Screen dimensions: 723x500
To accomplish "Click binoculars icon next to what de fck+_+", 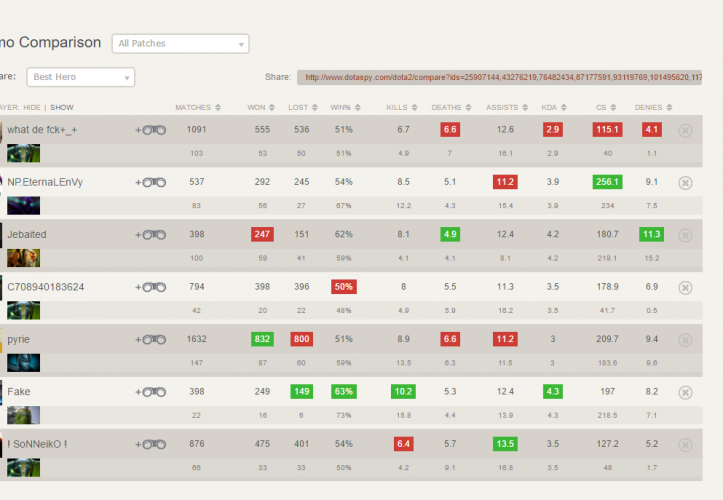I will 153,130.
